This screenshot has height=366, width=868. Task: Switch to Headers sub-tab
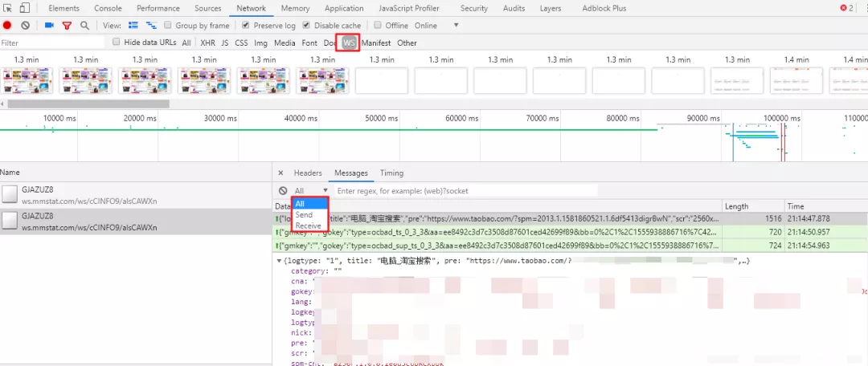308,173
